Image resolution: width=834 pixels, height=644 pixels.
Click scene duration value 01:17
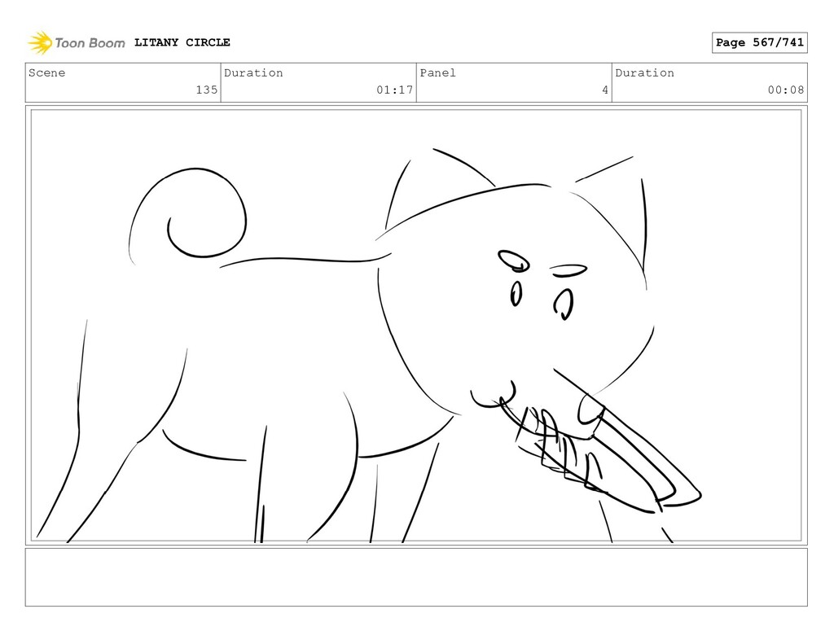coord(395,90)
